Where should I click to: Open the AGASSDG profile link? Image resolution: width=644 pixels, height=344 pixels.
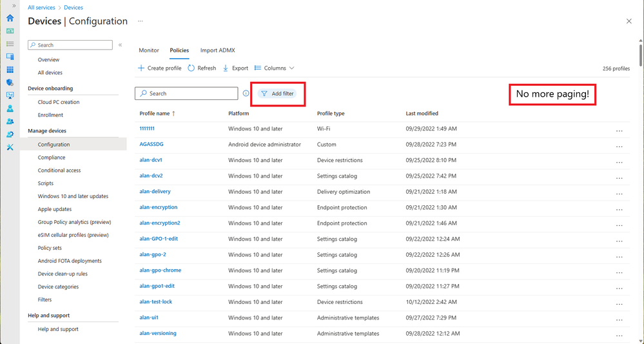[151, 145]
